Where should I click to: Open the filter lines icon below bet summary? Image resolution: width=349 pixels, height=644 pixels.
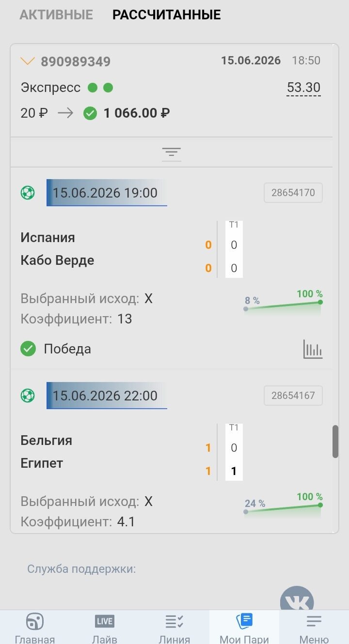point(171,153)
